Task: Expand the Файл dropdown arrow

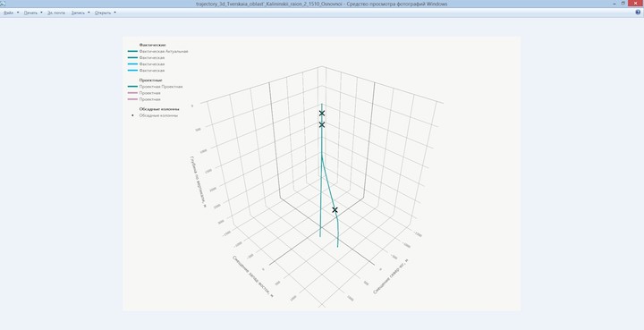Action: 18,13
